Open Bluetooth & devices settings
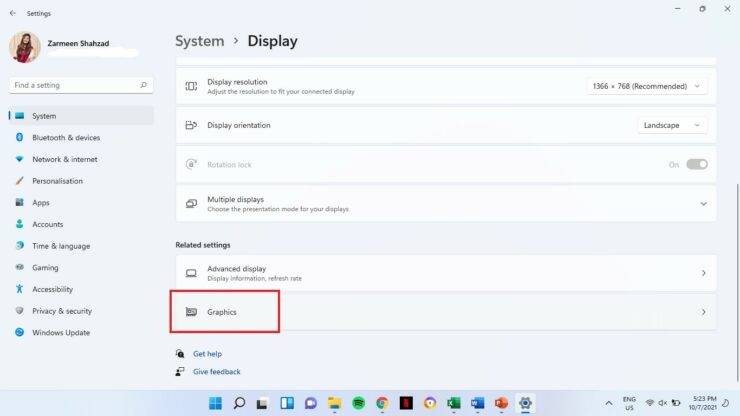The height and width of the screenshot is (416, 740). point(65,138)
